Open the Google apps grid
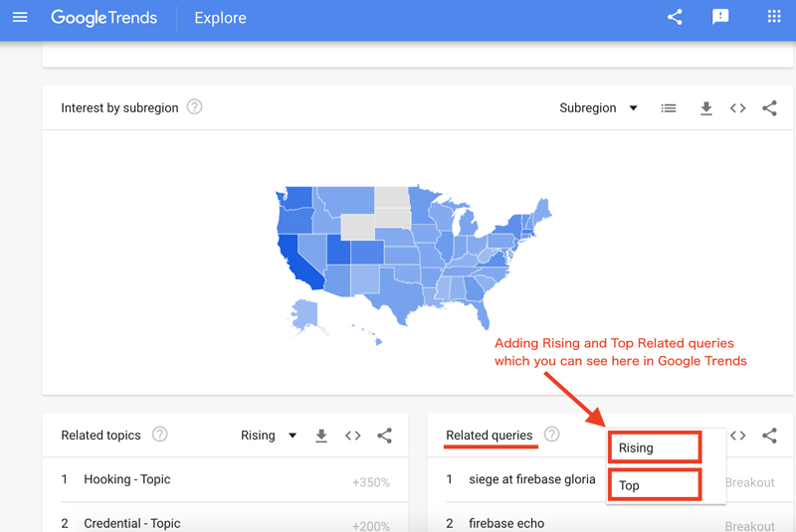 pyautogui.click(x=774, y=17)
